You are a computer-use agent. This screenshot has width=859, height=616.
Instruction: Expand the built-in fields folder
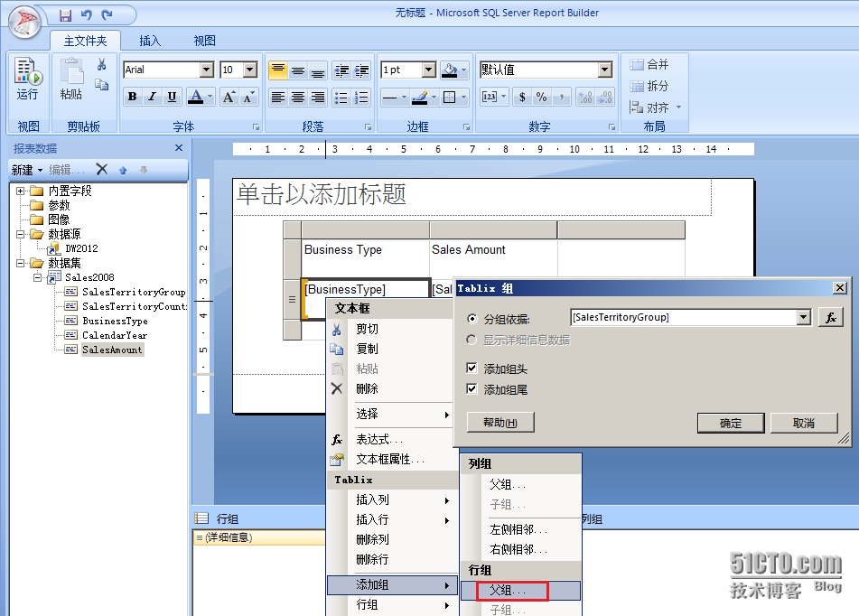[20, 191]
